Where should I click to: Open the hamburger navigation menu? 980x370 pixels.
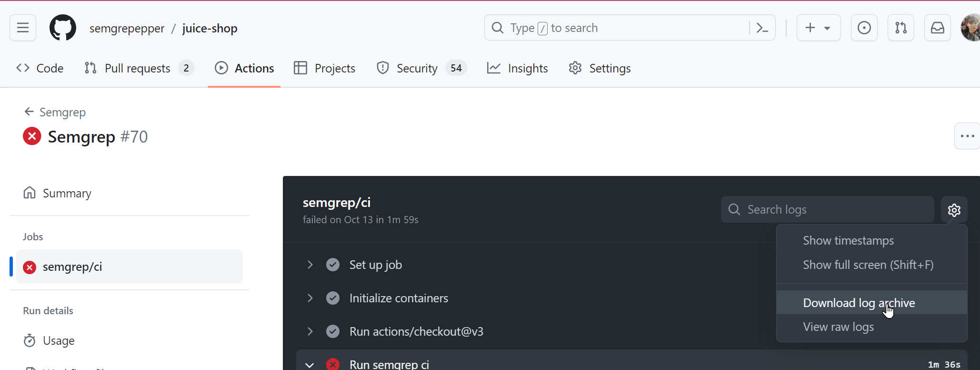pyautogui.click(x=23, y=28)
